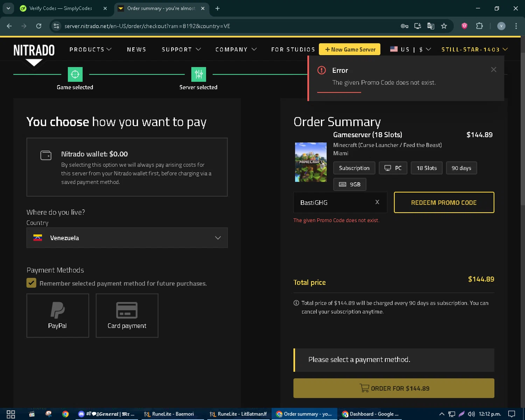
Task: Click the 18 Slots tag
Action: (426, 168)
